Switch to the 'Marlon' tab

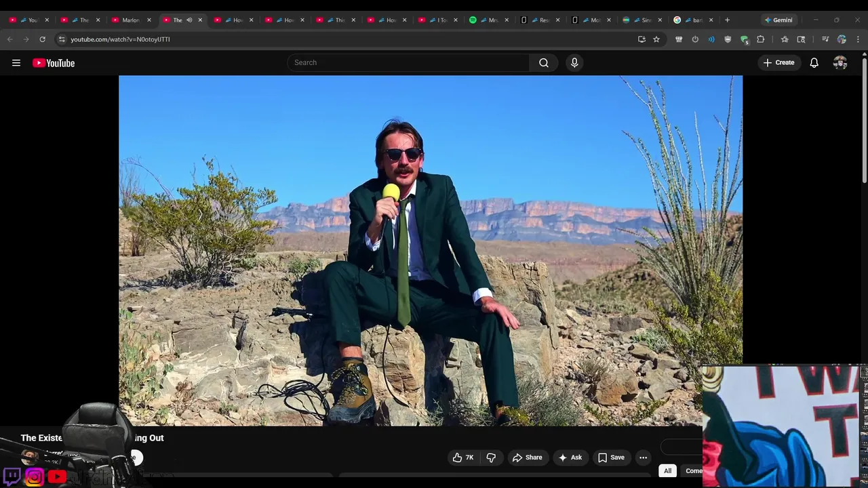(x=131, y=20)
